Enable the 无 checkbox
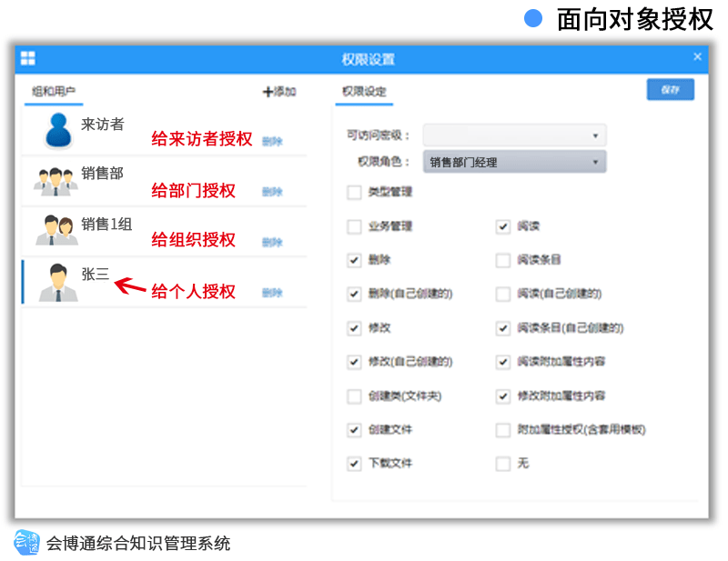This screenshot has height=561, width=728. (x=503, y=463)
